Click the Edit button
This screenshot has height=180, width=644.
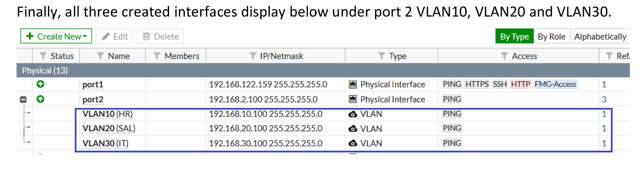coord(114,36)
